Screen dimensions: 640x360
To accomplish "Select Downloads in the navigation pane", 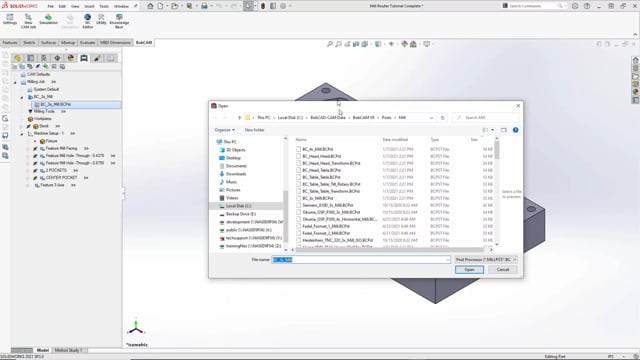I will pos(236,174).
